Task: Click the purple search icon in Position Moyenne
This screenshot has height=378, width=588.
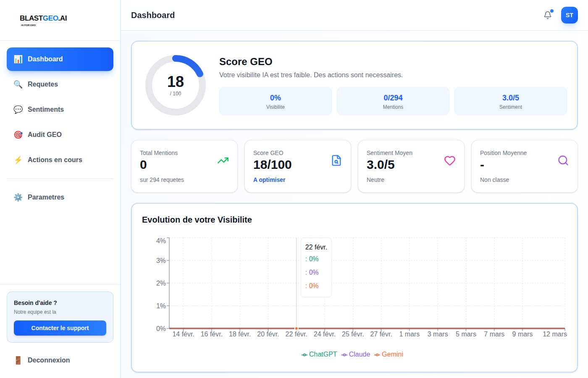Action: coord(563,160)
